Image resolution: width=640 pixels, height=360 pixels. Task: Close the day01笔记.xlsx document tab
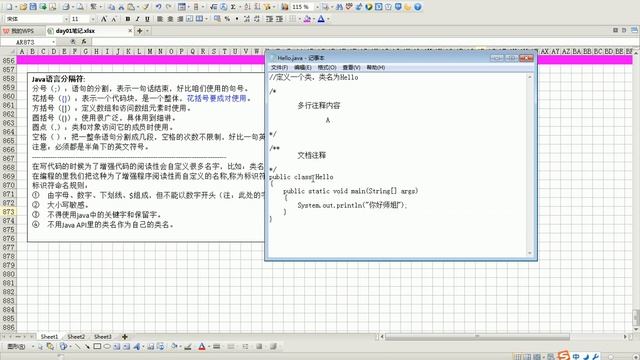[x=130, y=31]
